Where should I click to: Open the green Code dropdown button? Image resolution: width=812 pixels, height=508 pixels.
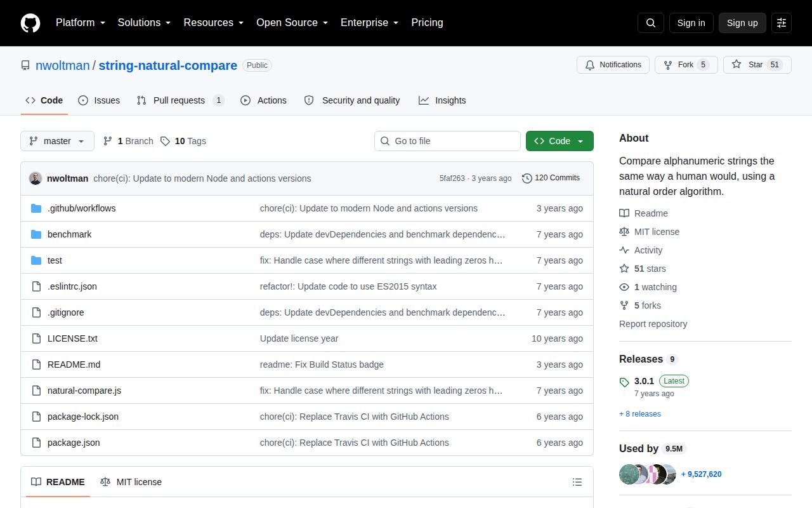pyautogui.click(x=560, y=141)
